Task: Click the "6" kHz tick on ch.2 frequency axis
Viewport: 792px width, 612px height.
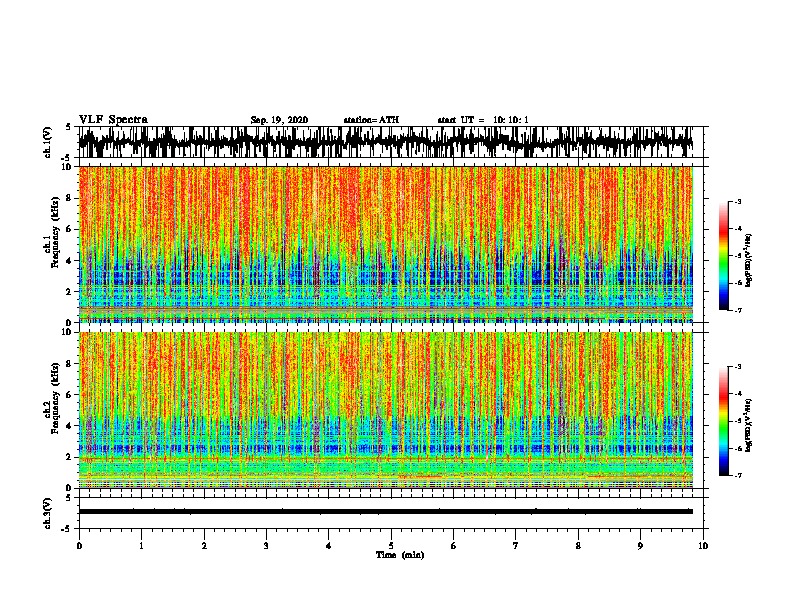Action: (x=70, y=395)
